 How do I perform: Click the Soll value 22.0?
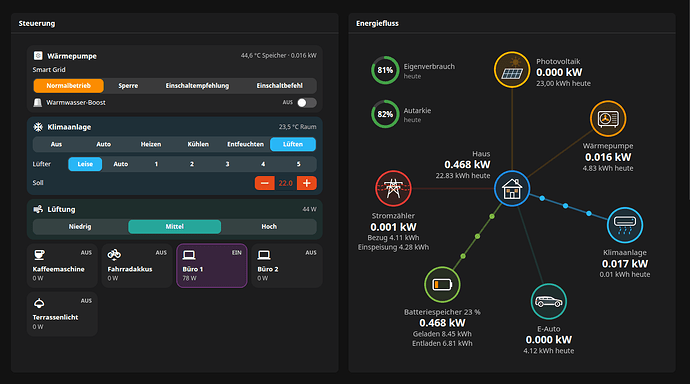coord(286,183)
